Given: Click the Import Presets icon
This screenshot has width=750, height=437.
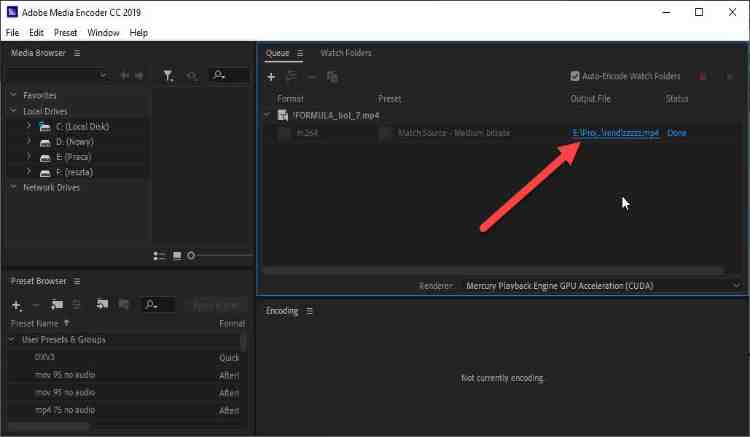Looking at the screenshot, I should tap(102, 305).
